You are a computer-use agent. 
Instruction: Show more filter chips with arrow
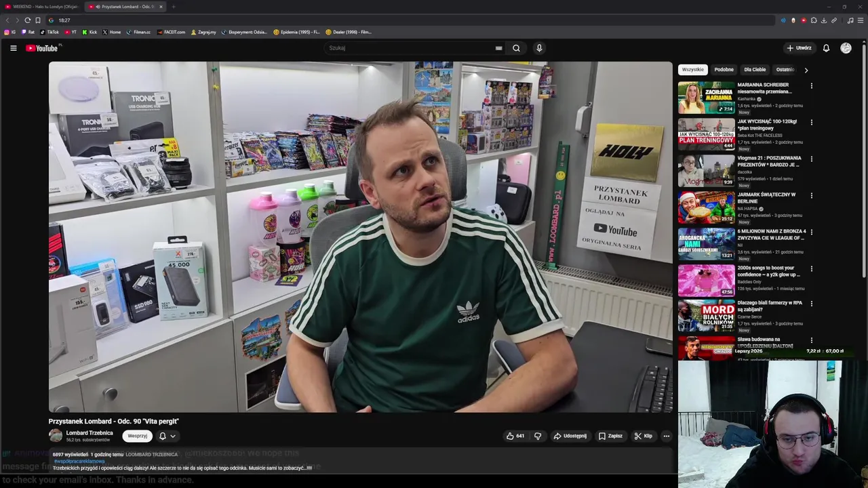(806, 70)
